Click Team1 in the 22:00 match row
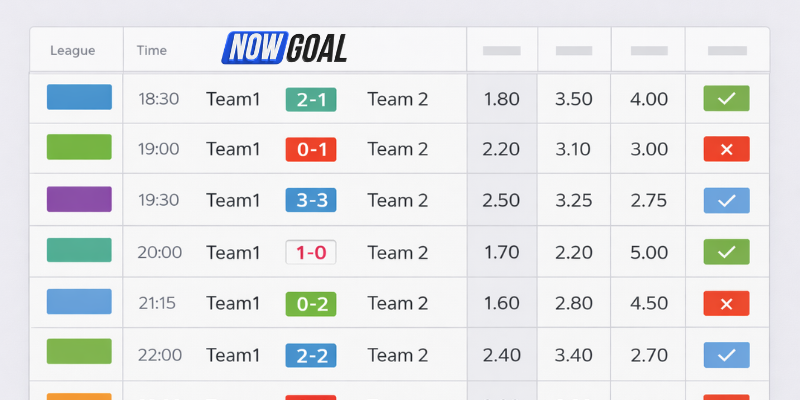 click(x=233, y=354)
